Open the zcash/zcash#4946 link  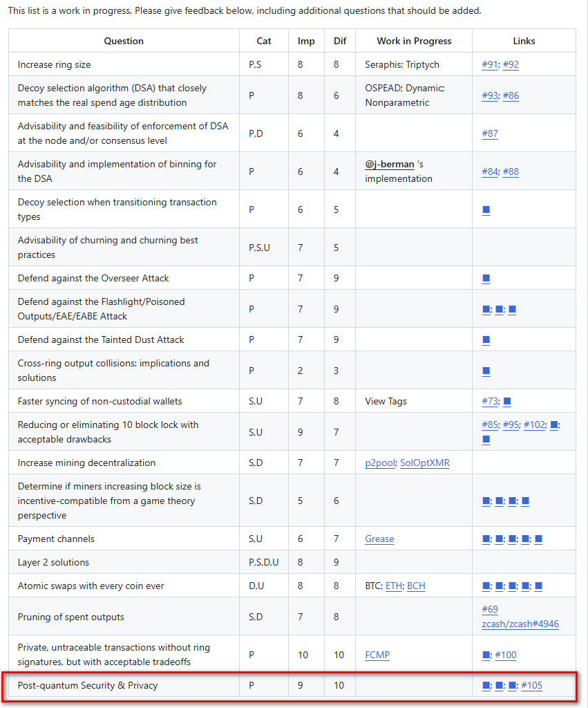pyautogui.click(x=520, y=624)
